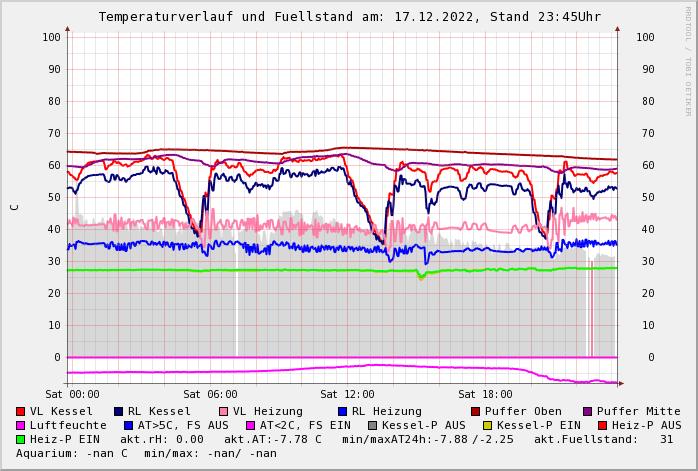Screen dimensions: 698x471
Task: Click the Sat 06:00 time axis label
Action: click(210, 394)
